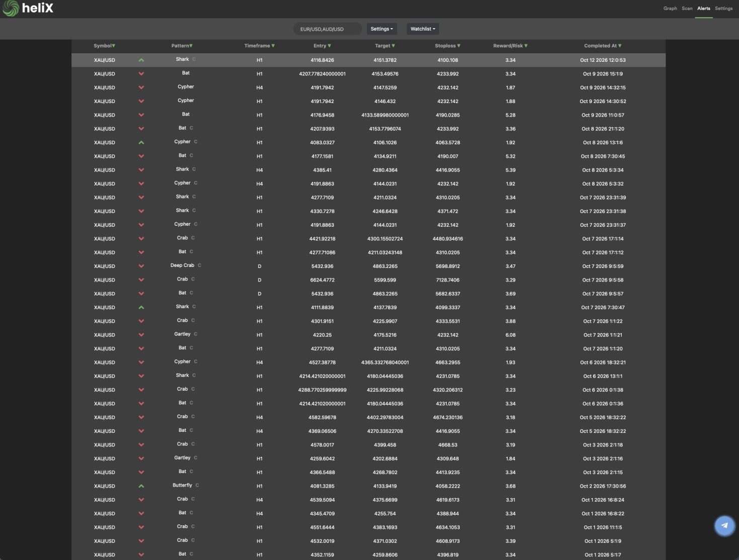Click red down arrow in Oct 3 2:1:16 Gartley row
The image size is (739, 560).
[141, 458]
